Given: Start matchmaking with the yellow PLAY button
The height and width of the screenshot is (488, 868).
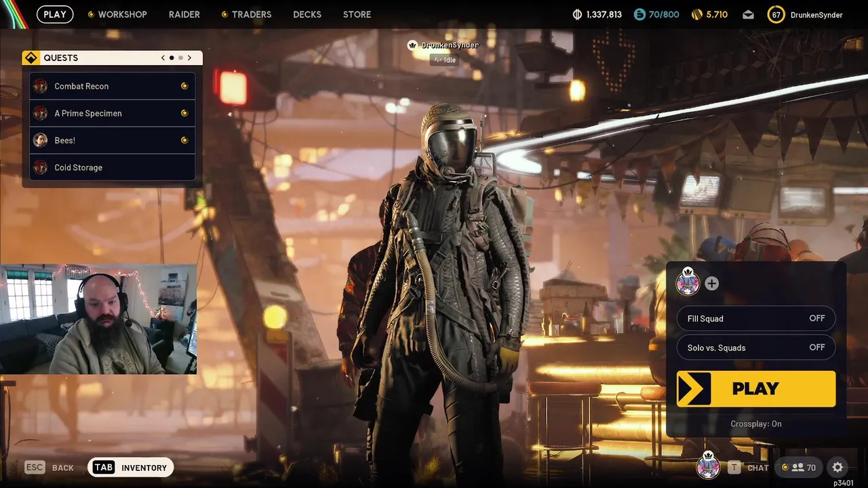Looking at the screenshot, I should coord(756,388).
